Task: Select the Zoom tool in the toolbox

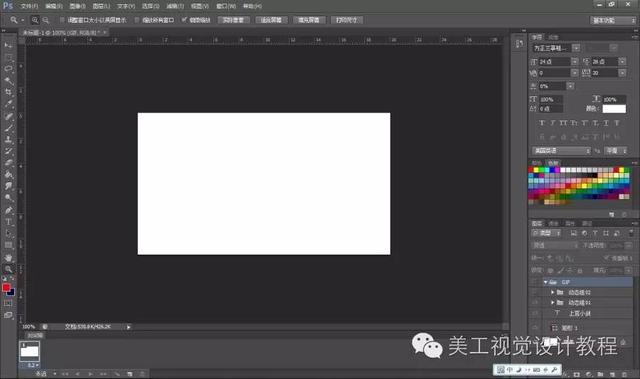Action: click(x=8, y=269)
